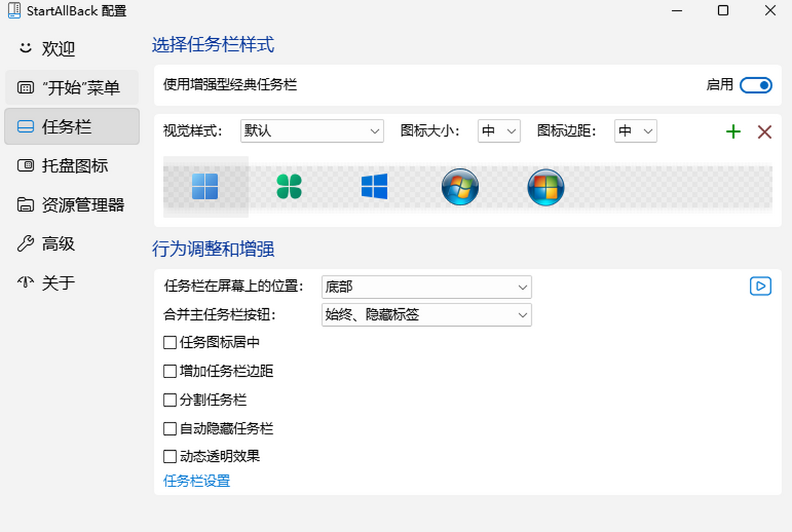The width and height of the screenshot is (792, 532).
Task: Choose the green four-leaf clover start icon
Action: [289, 187]
